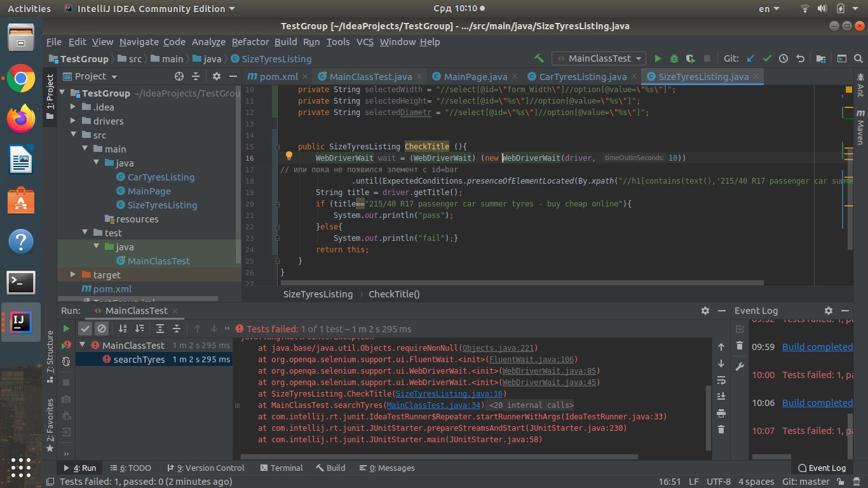The width and height of the screenshot is (868, 488).
Task: Open Event Log panel gear icon
Action: pos(828,311)
